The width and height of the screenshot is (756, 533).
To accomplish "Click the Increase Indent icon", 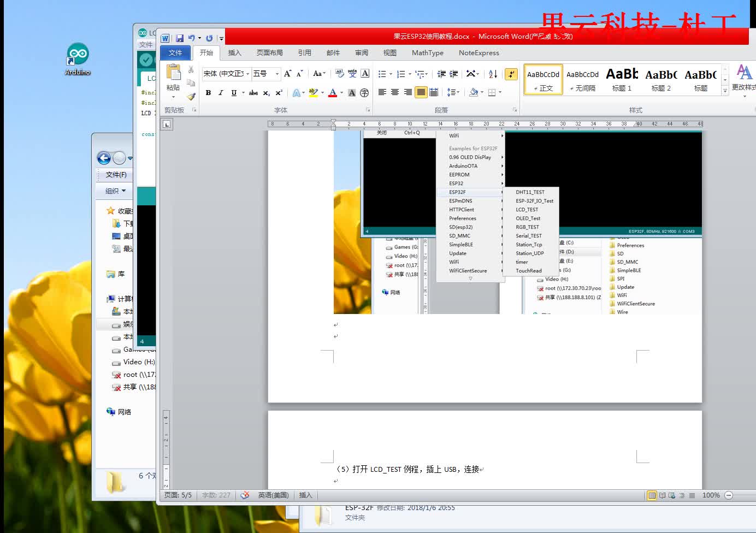I will tap(453, 74).
